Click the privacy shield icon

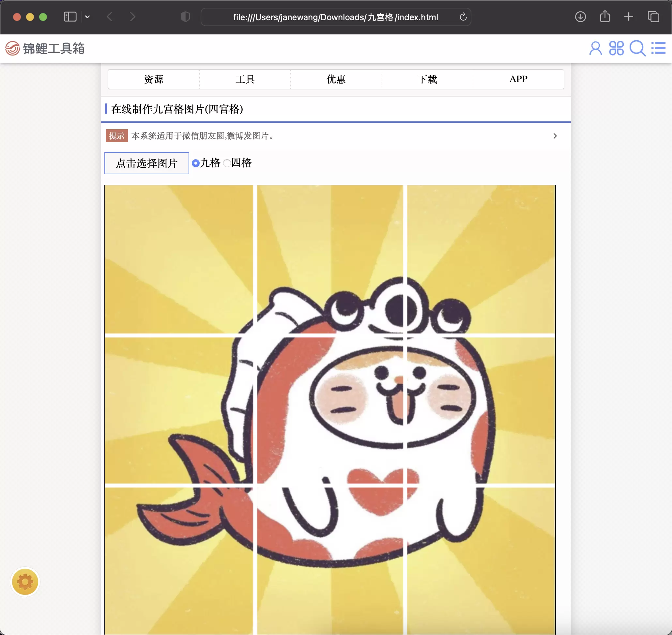[x=185, y=17]
